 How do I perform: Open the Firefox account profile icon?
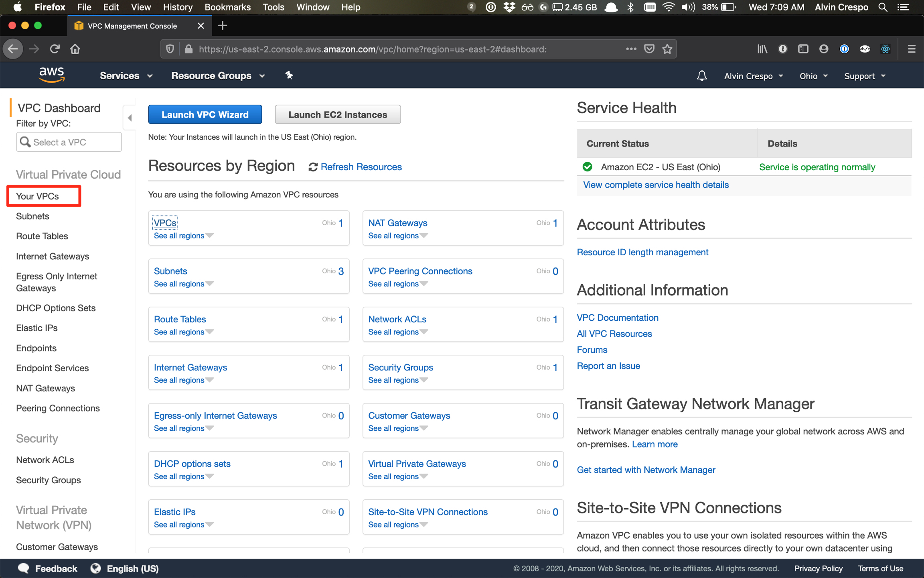pos(823,49)
